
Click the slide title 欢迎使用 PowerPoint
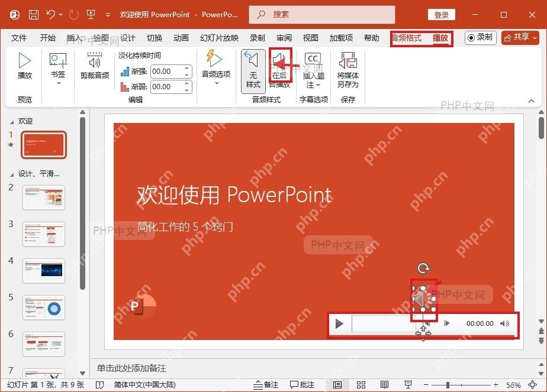[234, 195]
